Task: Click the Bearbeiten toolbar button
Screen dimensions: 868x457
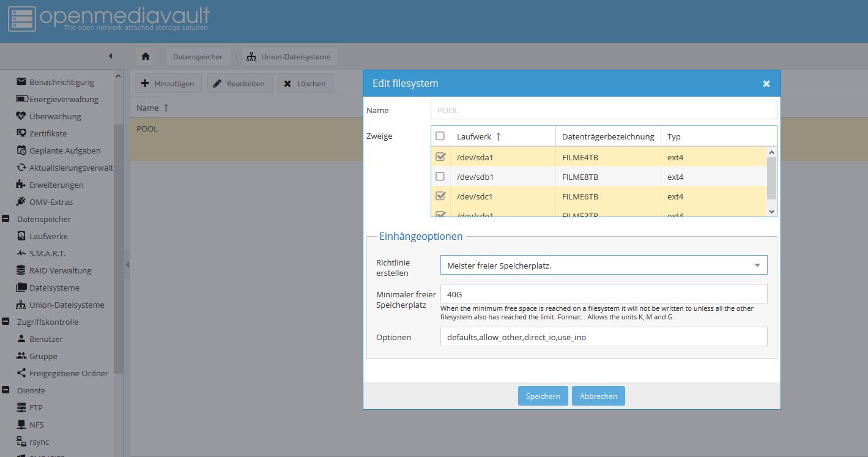Action: 240,83
